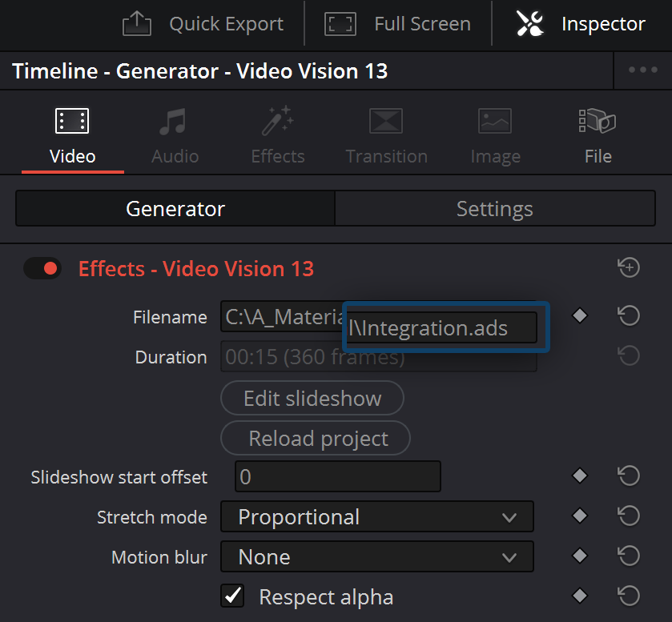672x622 pixels.
Task: Click the Reload project button
Action: (x=315, y=438)
